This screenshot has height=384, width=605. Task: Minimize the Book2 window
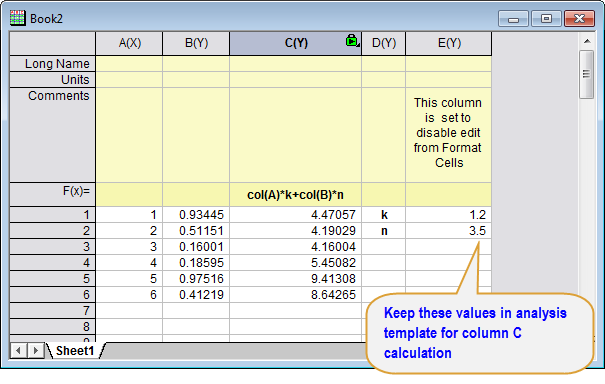514,19
